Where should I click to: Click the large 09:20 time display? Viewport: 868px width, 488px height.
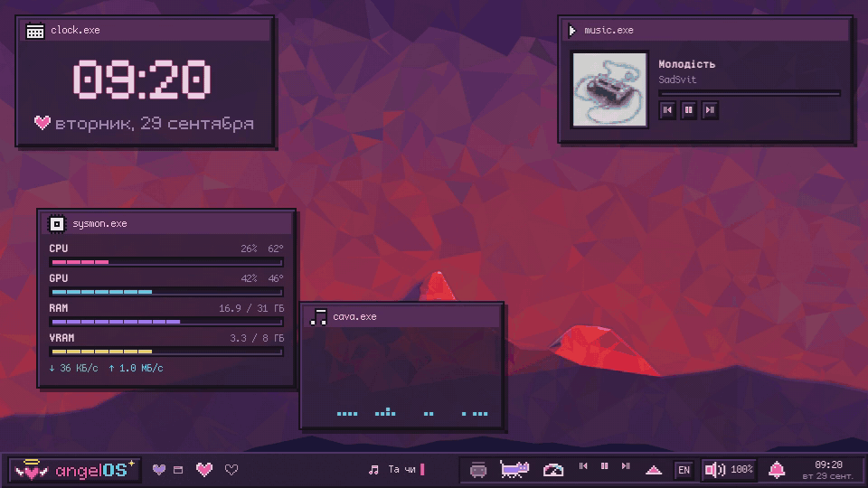(142, 80)
